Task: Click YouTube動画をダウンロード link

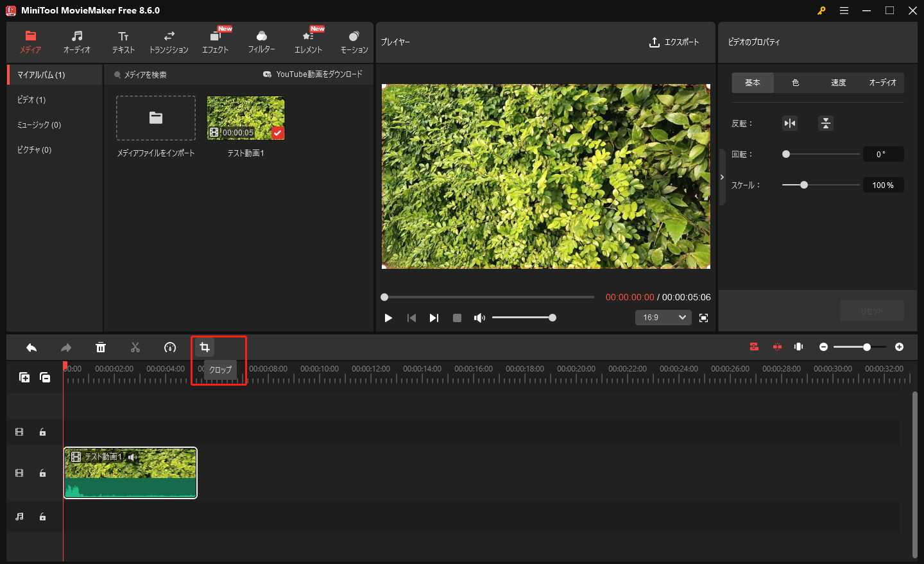Action: [x=314, y=74]
